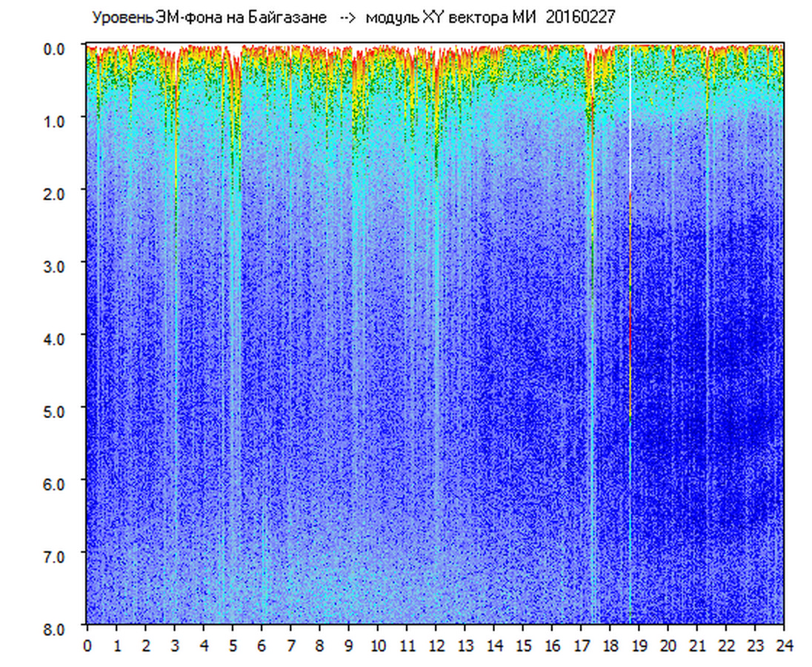Click the hour 6 tick label

pos(262,646)
